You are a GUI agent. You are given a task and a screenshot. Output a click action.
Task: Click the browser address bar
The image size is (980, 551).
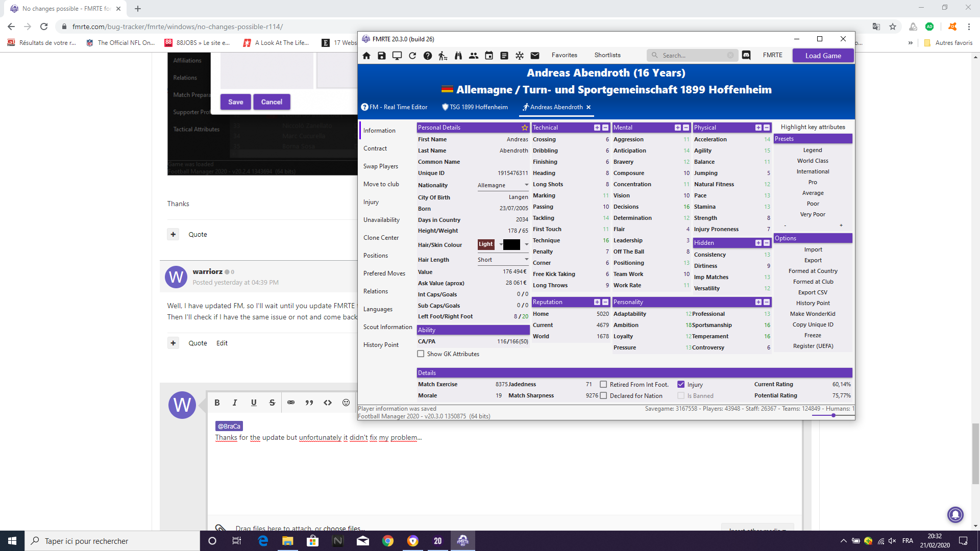click(x=459, y=27)
